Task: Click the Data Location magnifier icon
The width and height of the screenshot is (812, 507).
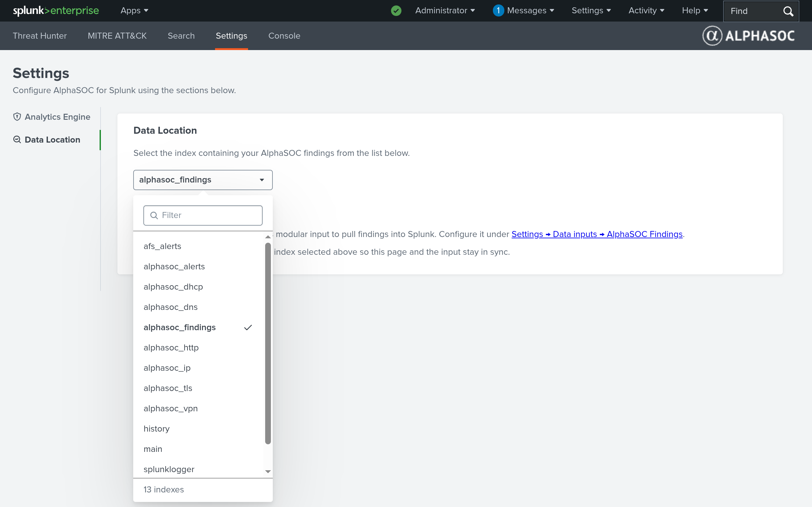Action: coord(17,139)
